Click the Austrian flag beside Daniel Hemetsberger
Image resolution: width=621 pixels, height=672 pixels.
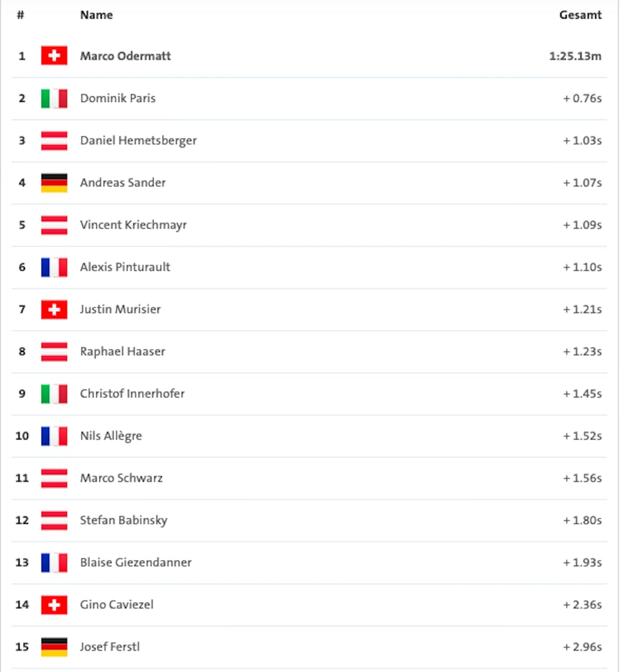(x=54, y=141)
